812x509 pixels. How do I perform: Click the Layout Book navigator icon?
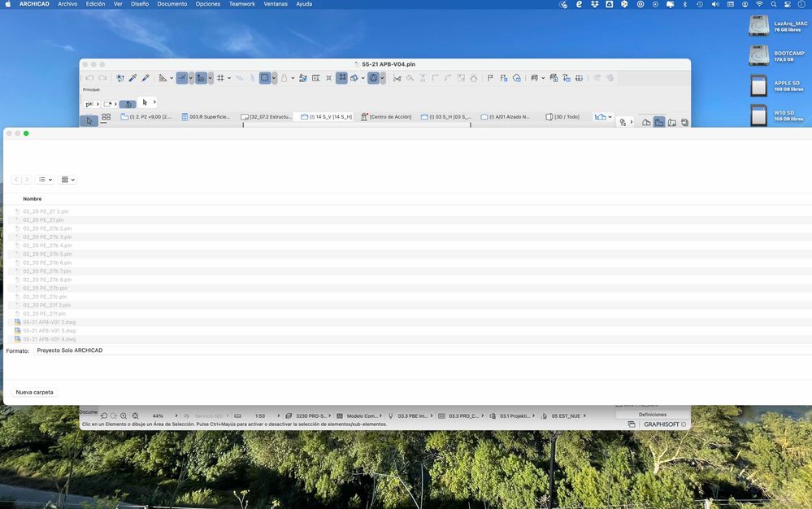(x=672, y=123)
